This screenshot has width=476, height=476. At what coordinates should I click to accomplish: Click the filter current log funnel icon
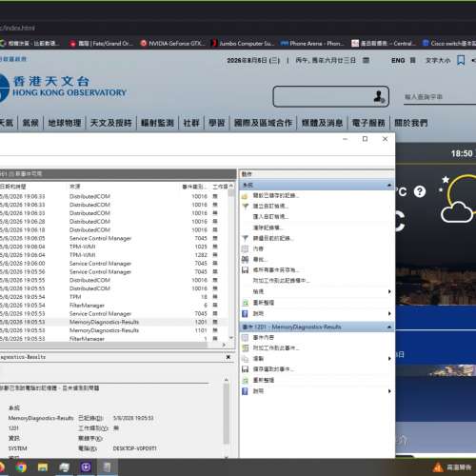(245, 238)
